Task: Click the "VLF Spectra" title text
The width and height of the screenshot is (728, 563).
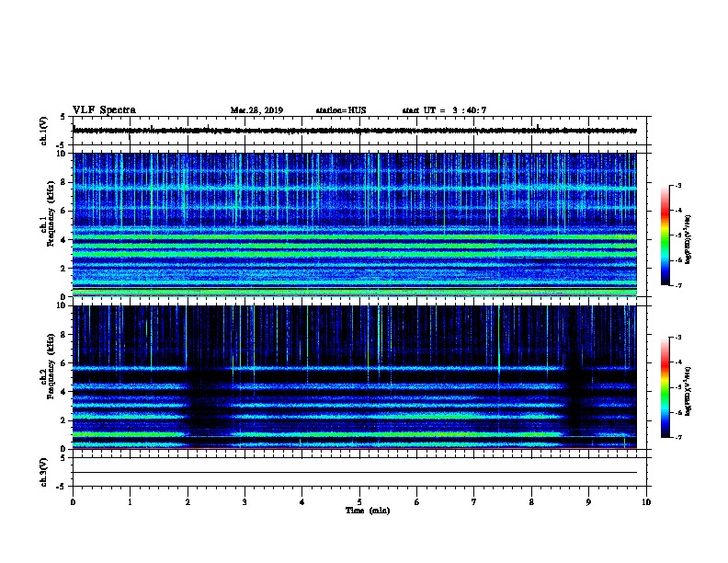Action: point(104,110)
